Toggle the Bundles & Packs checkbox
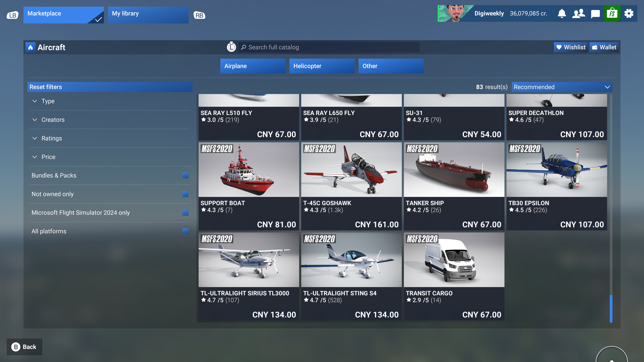 (x=185, y=175)
